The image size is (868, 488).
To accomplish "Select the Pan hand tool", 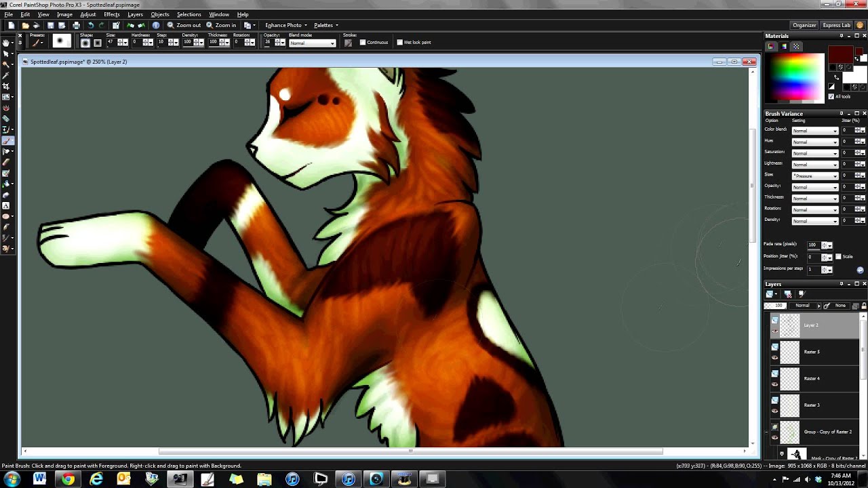I will pos(6,43).
